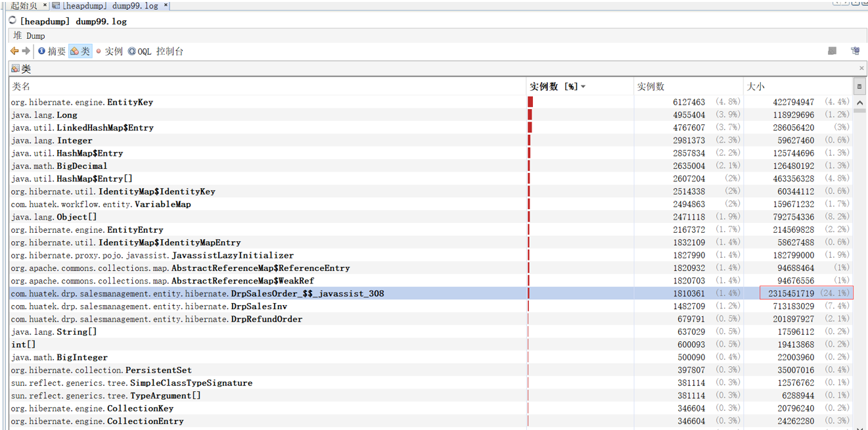Image resolution: width=868 pixels, height=430 pixels.
Task: Open the 摘要 summary view
Action: [51, 51]
